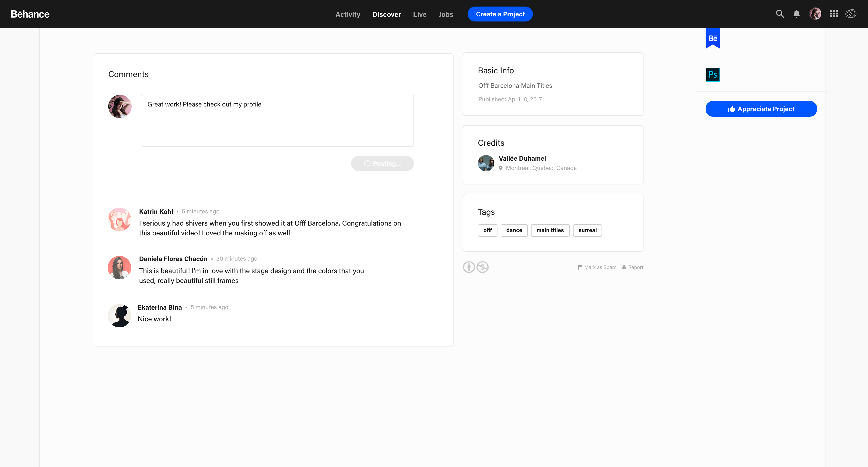The width and height of the screenshot is (868, 467).
Task: Switch to the Live tab
Action: coord(420,14)
